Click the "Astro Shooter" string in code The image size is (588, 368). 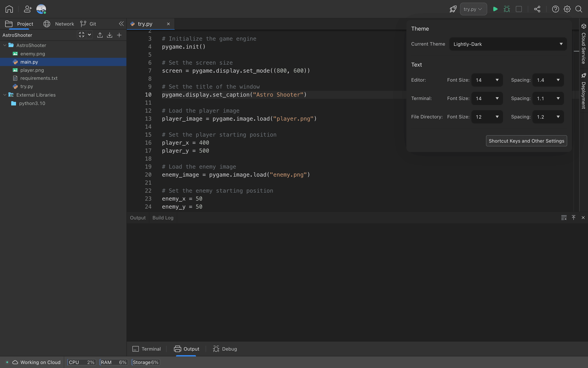pos(278,95)
